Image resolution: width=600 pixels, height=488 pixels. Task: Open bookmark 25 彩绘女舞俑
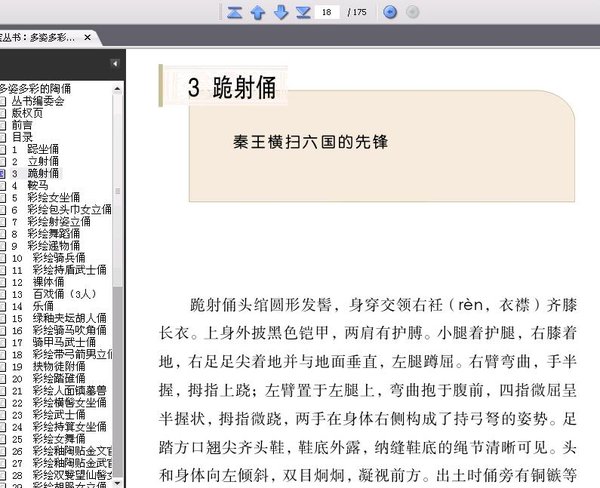click(48, 439)
